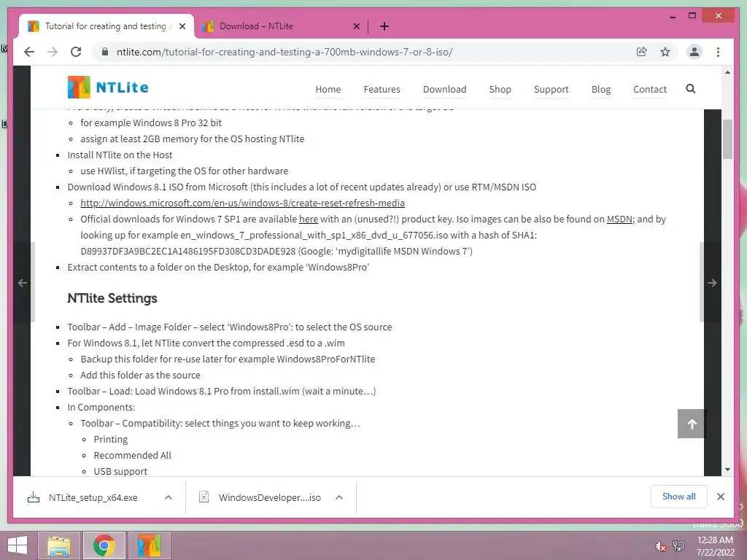Open the Support menu item
The image size is (747, 560).
pos(551,89)
